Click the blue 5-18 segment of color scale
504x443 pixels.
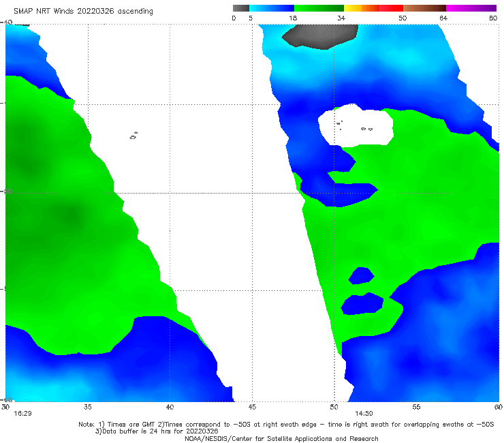[272, 8]
